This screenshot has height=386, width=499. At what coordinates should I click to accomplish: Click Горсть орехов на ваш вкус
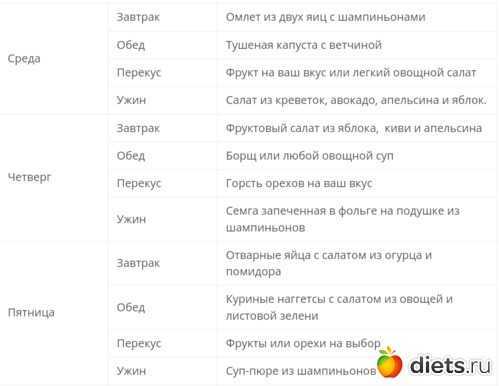tap(299, 183)
